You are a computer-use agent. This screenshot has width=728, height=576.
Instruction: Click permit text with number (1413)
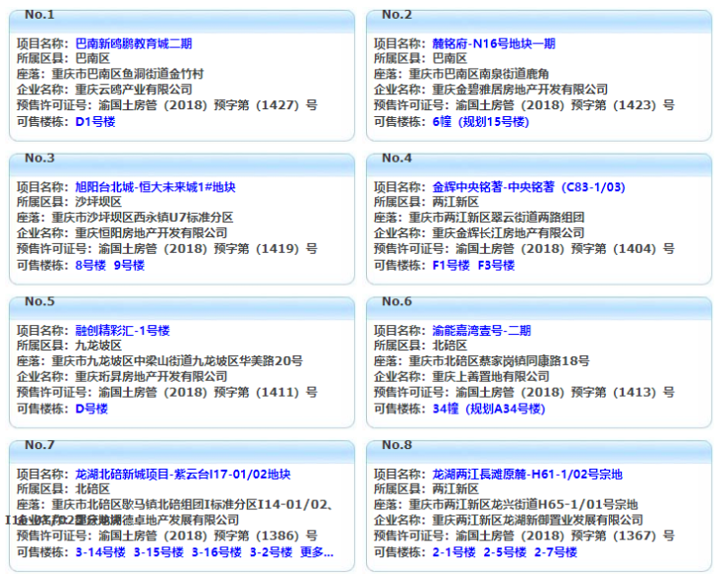coord(565,392)
